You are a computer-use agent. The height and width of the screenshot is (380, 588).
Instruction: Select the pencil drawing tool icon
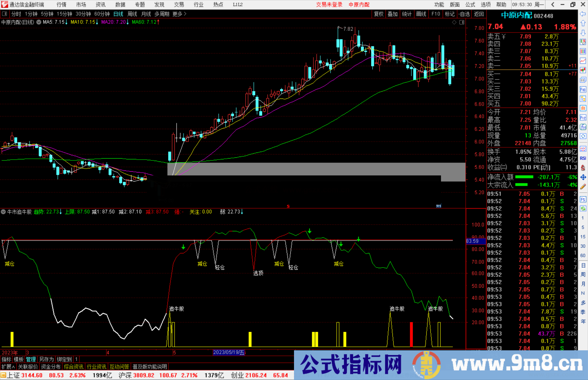[583, 187]
